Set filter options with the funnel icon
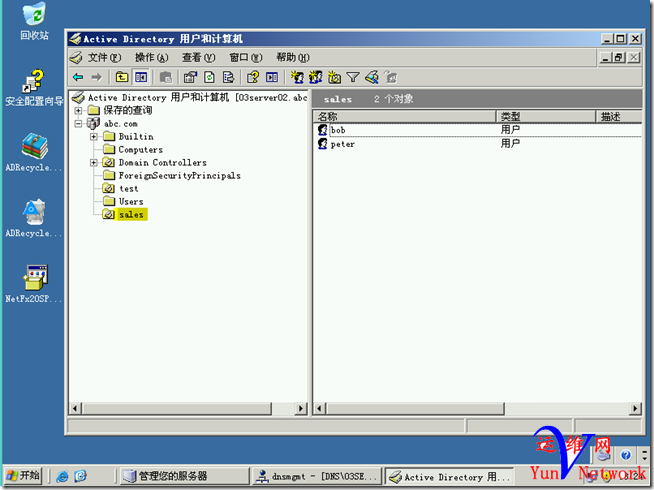The image size is (654, 490). [353, 77]
